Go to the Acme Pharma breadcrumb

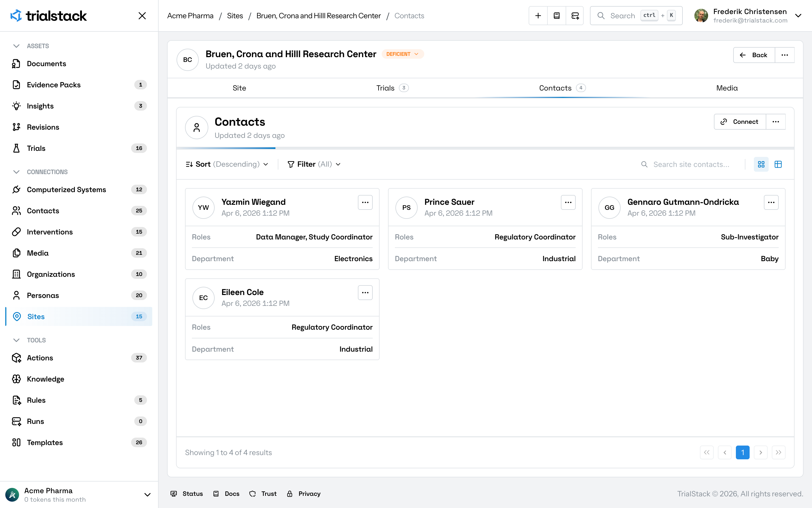point(190,16)
